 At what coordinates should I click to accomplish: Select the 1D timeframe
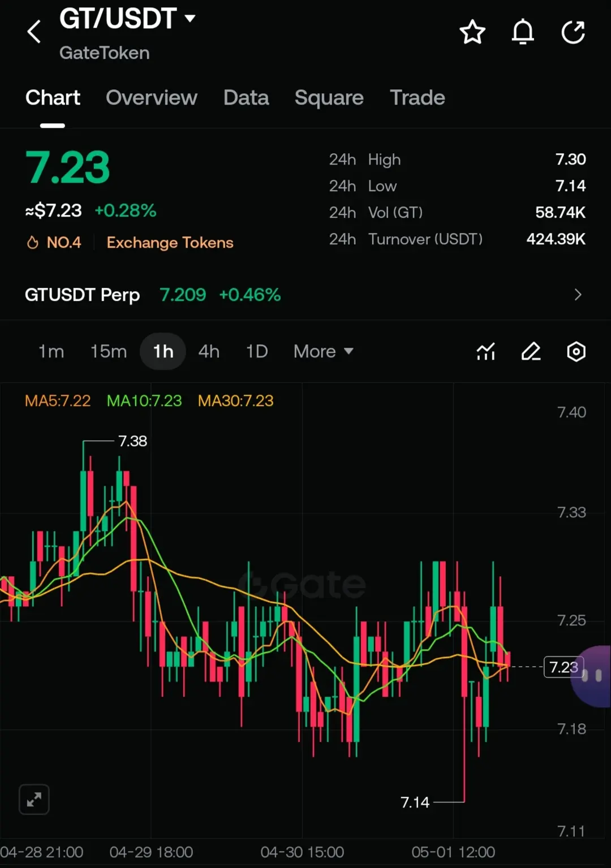[x=257, y=351]
